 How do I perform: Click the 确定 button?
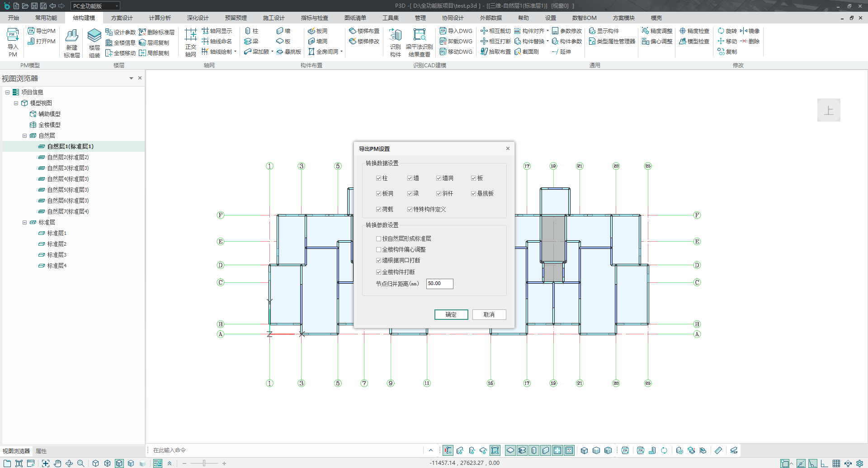[x=451, y=314]
